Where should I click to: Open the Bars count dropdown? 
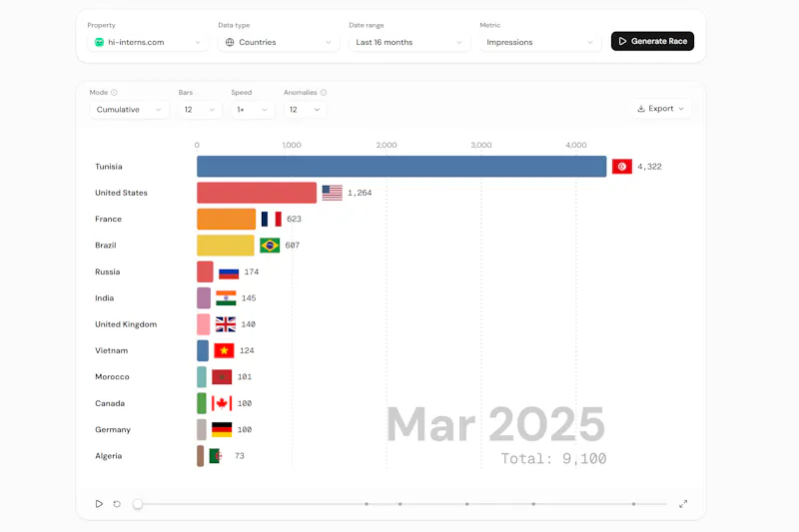[200, 110]
